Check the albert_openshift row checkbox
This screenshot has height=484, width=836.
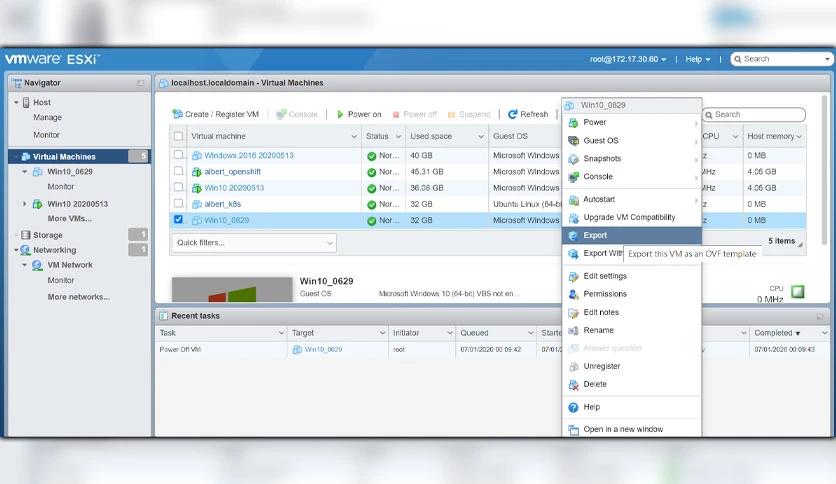tap(179, 172)
